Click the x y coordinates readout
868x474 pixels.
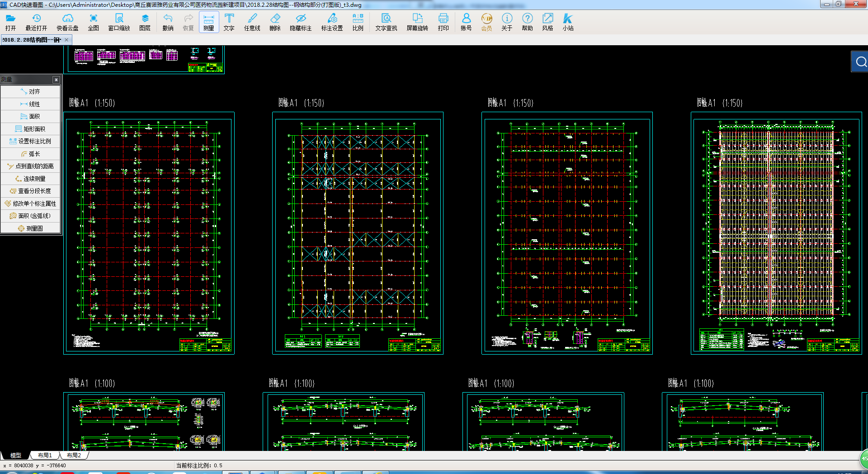35,465
